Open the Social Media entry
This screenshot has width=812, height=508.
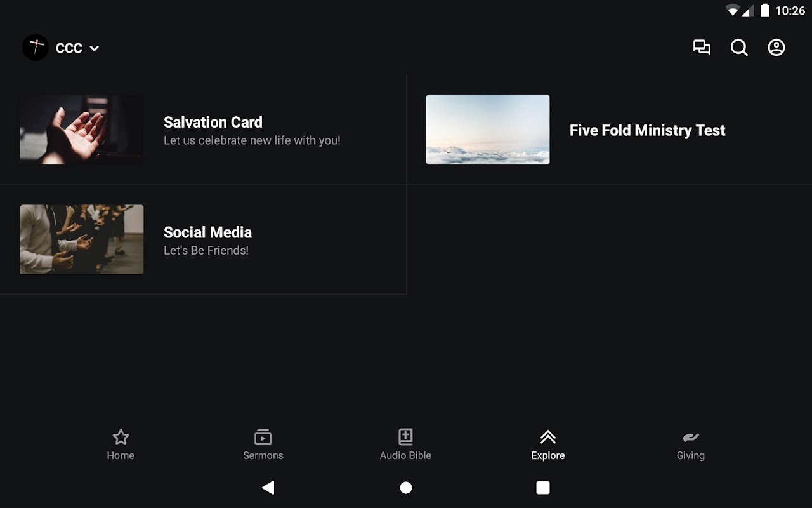pos(203,239)
